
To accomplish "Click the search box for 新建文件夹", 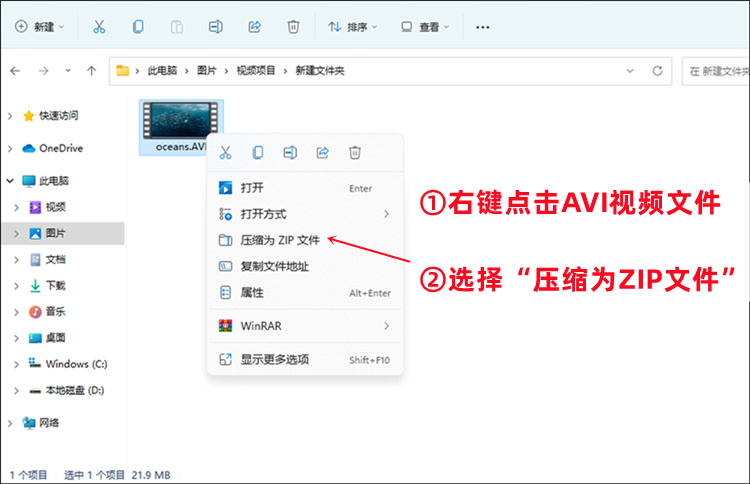I will pos(716,71).
